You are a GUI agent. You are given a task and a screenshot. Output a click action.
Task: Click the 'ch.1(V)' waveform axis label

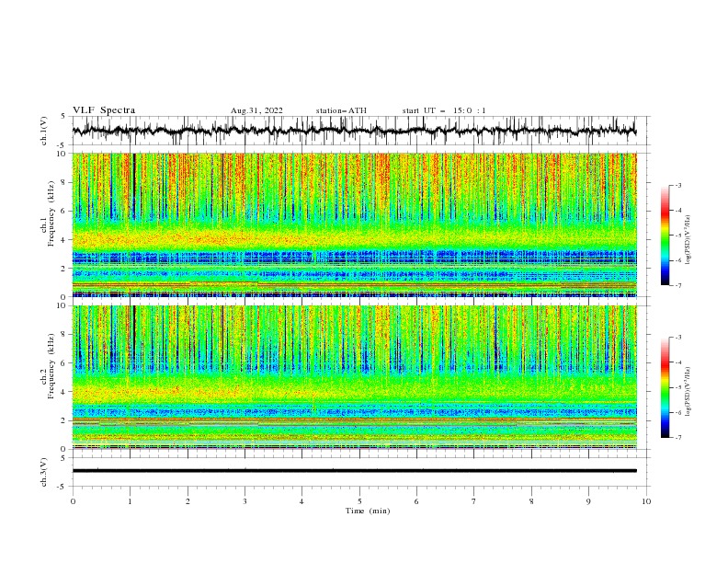44,131
